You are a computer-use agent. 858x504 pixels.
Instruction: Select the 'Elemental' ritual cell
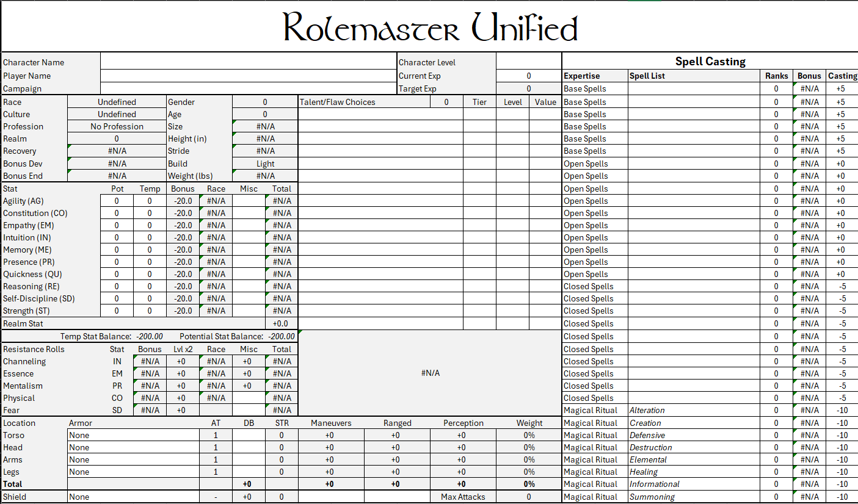click(694, 459)
